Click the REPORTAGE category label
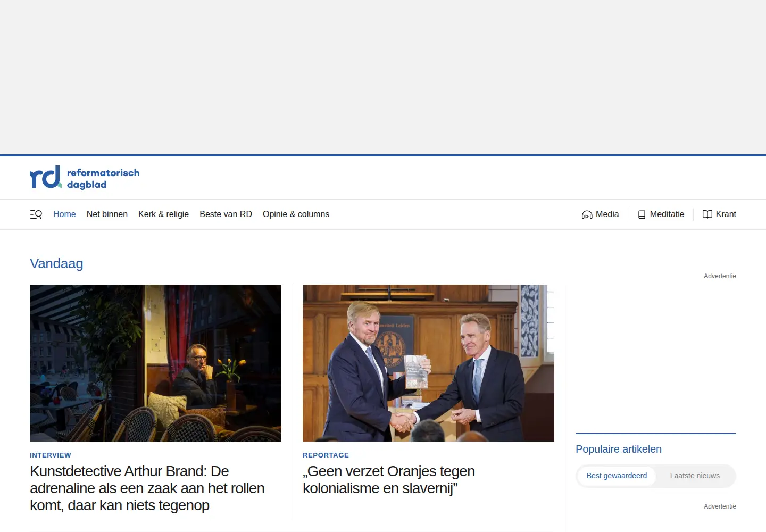The width and height of the screenshot is (766, 532). click(x=326, y=455)
